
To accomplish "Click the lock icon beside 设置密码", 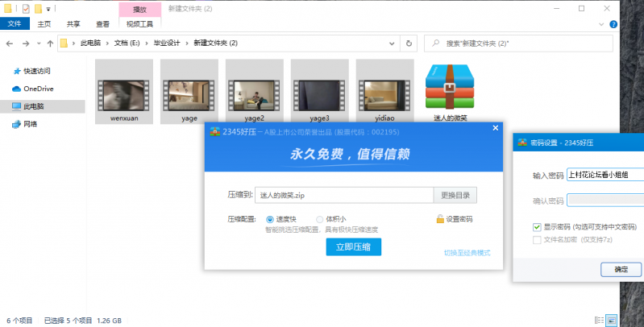I will [x=440, y=219].
